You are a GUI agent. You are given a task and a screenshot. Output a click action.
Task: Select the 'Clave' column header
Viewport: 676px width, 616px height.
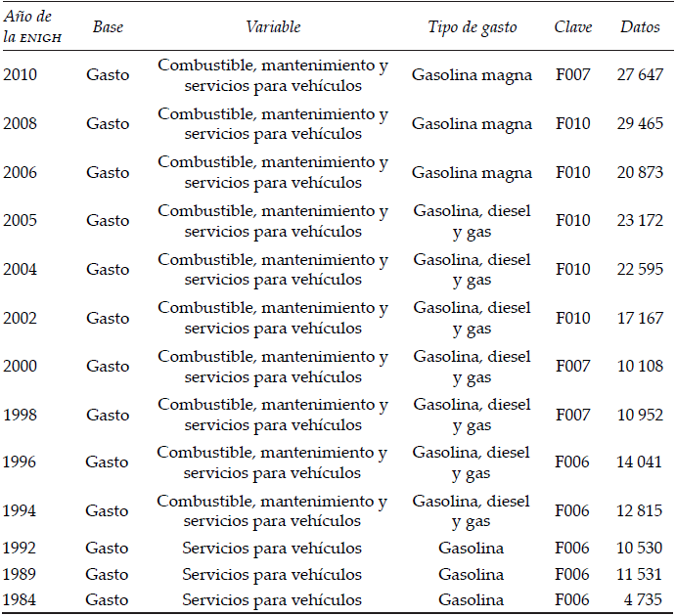573,27
